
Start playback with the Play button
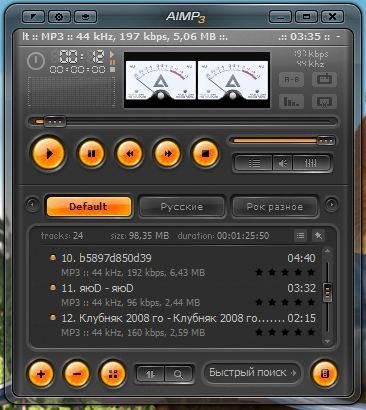[x=49, y=154]
